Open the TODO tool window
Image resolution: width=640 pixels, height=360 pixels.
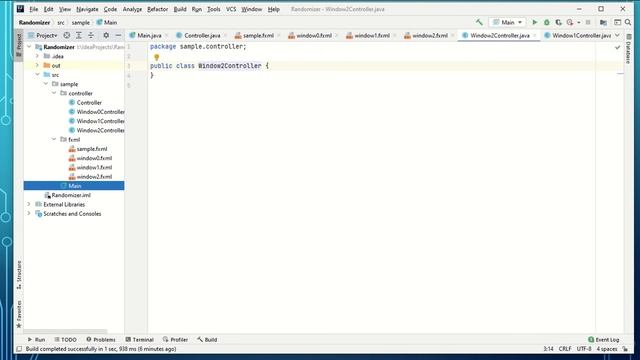[x=65, y=340]
